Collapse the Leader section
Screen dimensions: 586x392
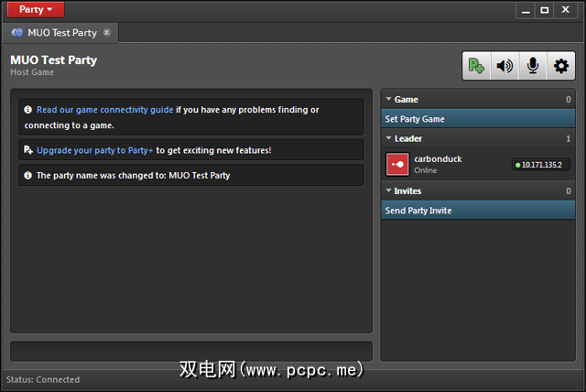[x=388, y=138]
